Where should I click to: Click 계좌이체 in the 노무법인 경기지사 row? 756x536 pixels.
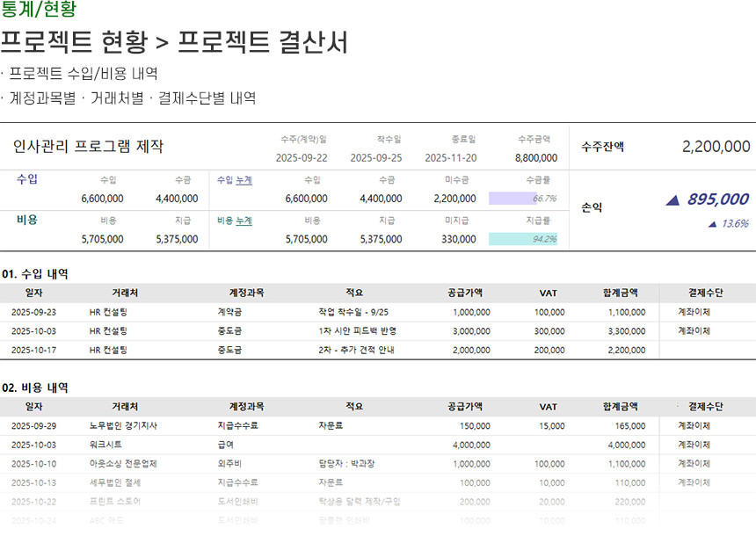tap(694, 425)
